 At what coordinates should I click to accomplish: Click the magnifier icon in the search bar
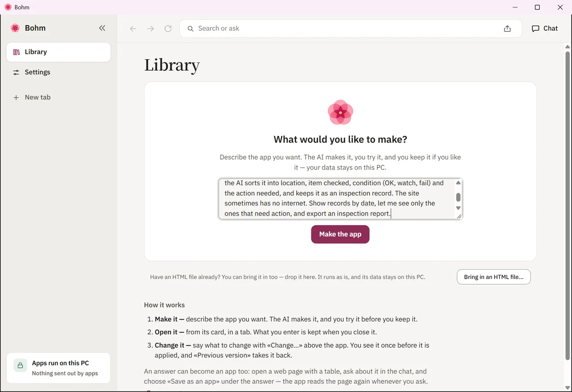pyautogui.click(x=190, y=29)
